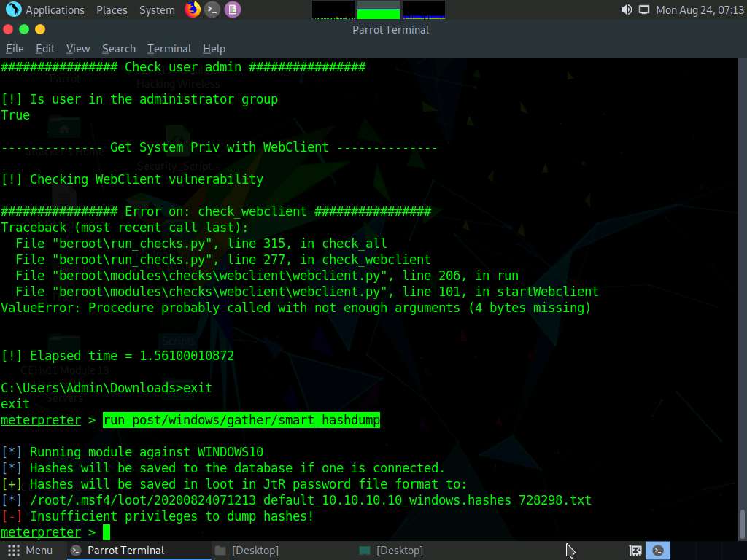This screenshot has height=560, width=747.
Task: Click 'line 101, in startWebclient' traceback row
Action: [307, 292]
